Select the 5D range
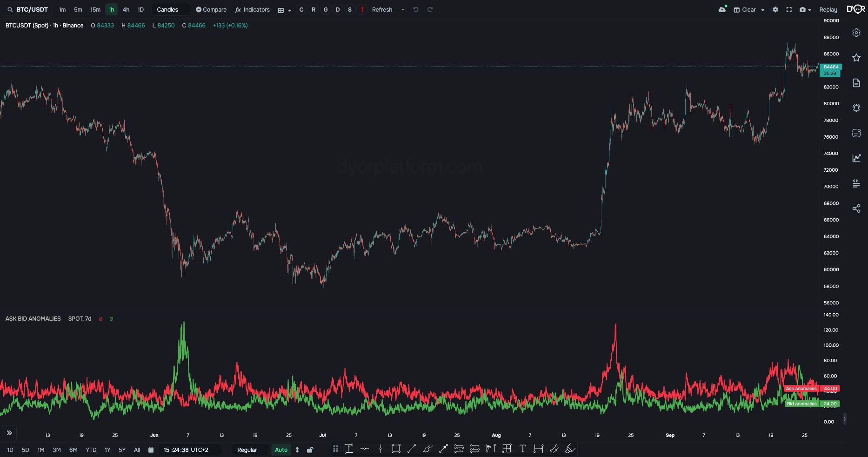Viewport: 868px width, 457px height. (26, 450)
